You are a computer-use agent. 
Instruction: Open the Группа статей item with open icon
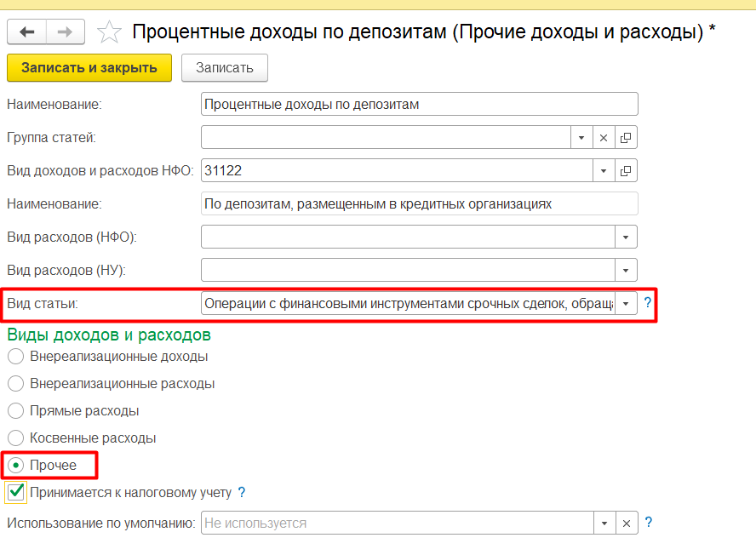(626, 137)
